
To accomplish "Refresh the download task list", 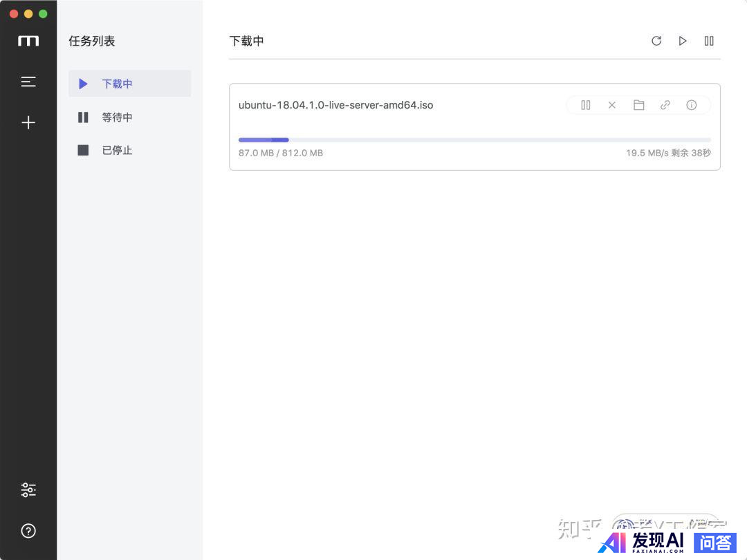I will 656,41.
